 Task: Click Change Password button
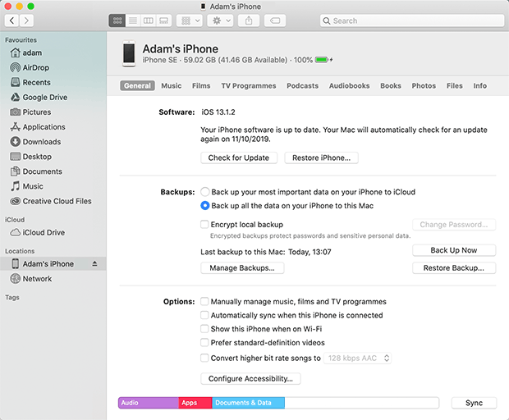pos(454,225)
